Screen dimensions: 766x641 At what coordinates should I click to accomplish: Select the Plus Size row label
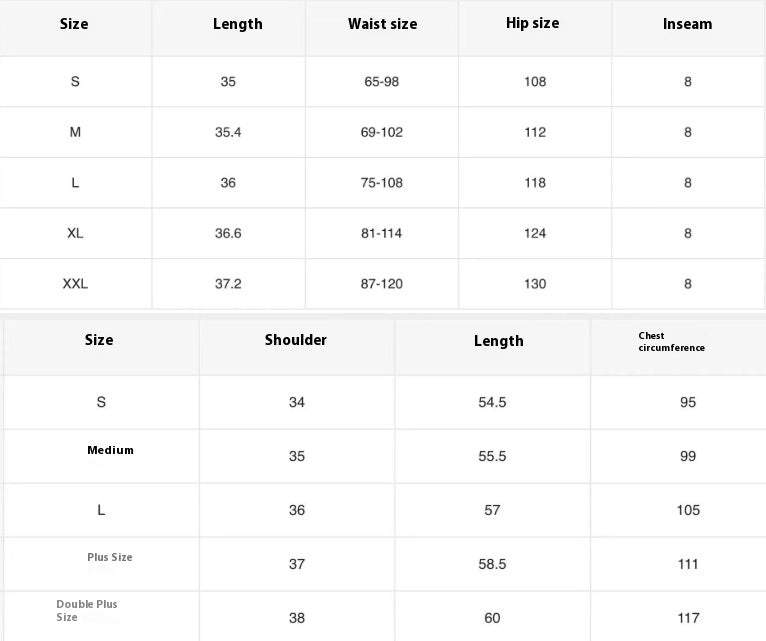[110, 557]
